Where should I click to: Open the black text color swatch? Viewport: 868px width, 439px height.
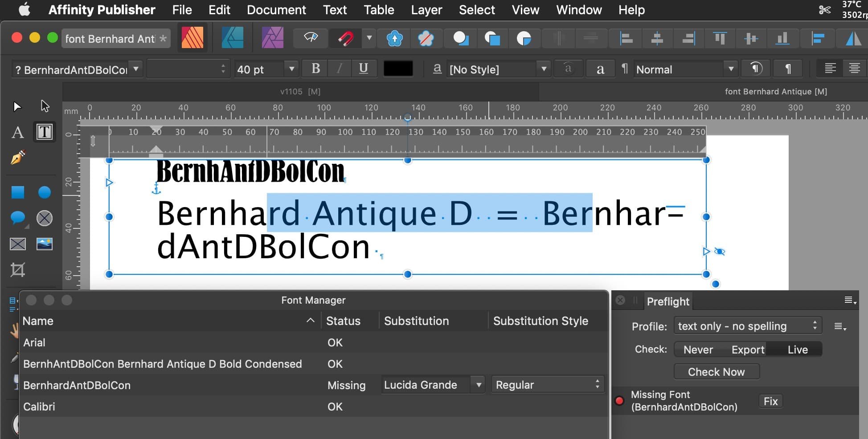coord(398,69)
